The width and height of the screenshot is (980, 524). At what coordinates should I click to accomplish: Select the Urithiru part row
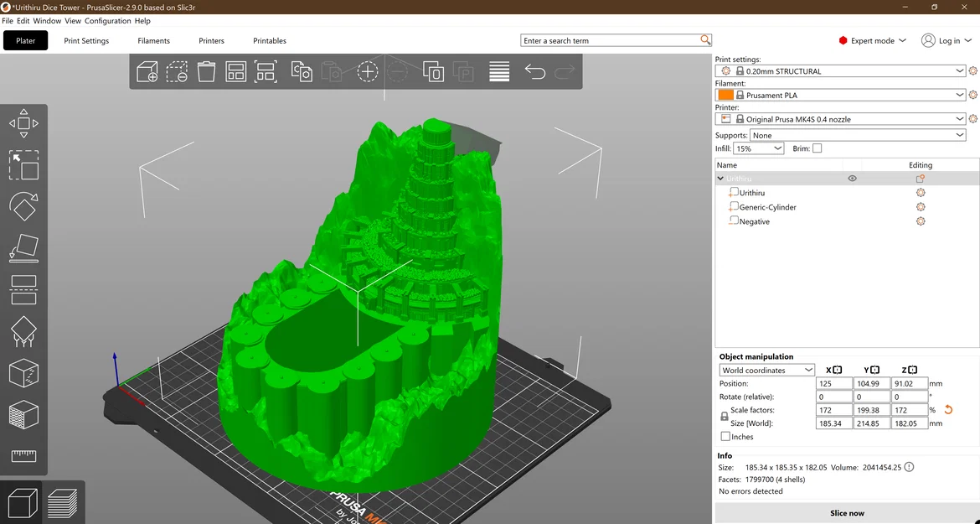click(x=751, y=193)
